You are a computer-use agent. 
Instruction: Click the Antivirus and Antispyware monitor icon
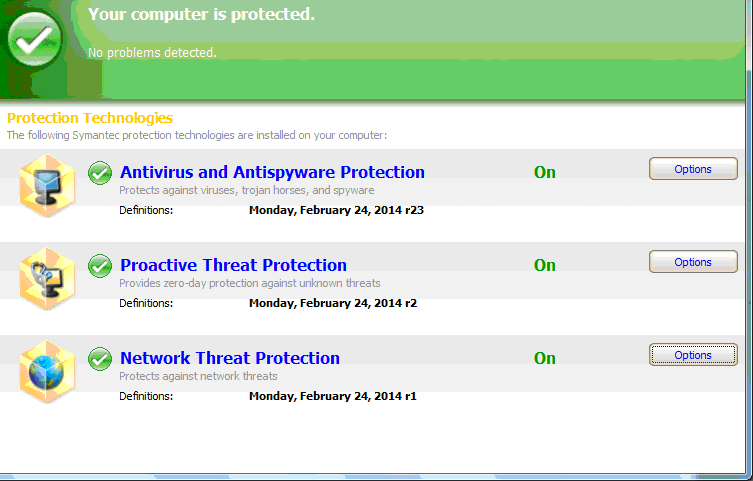tap(47, 185)
